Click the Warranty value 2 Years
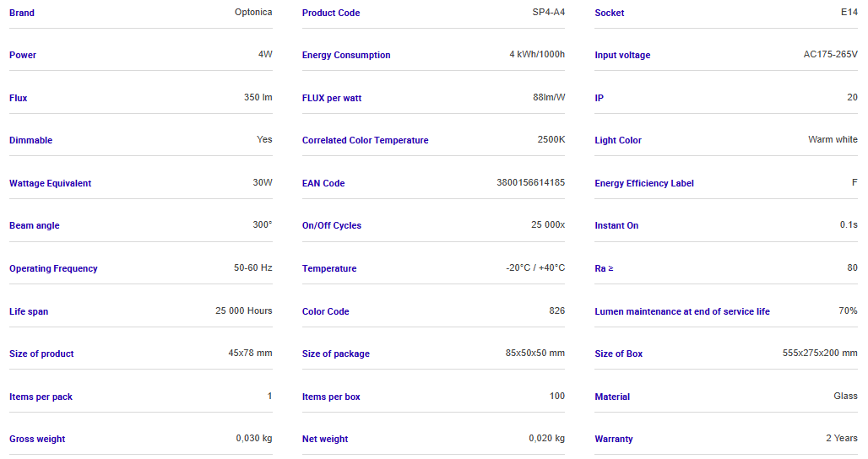The height and width of the screenshot is (459, 868). 841,439
